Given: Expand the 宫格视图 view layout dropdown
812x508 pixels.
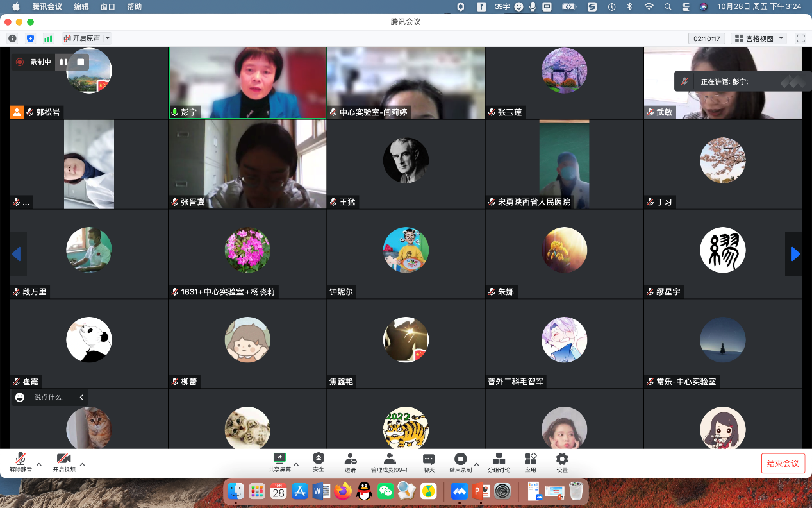Looking at the screenshot, I should click(x=759, y=38).
